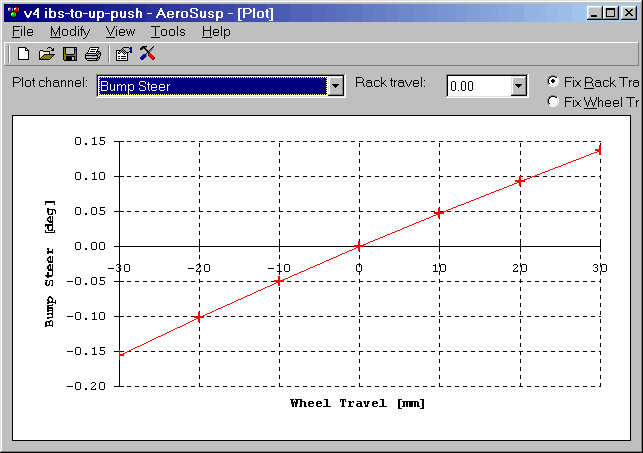Open a file with the folder icon
The width and height of the screenshot is (643, 453).
tap(47, 54)
